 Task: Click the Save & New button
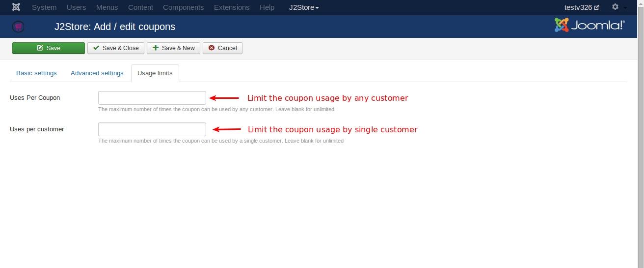click(x=173, y=48)
